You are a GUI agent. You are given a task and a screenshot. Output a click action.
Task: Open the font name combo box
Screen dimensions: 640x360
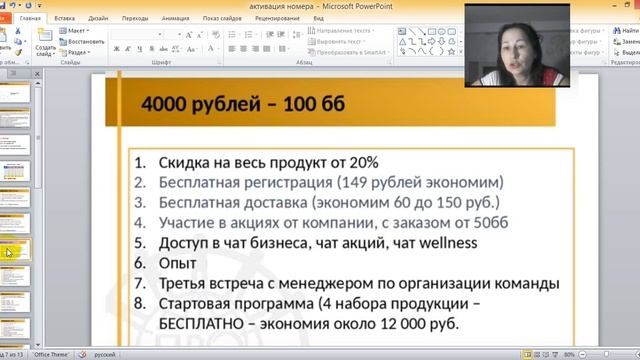tap(137, 35)
